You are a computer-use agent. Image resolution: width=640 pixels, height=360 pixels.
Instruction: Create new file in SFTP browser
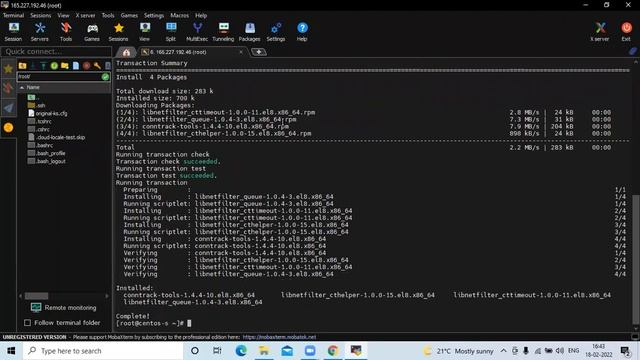point(76,66)
